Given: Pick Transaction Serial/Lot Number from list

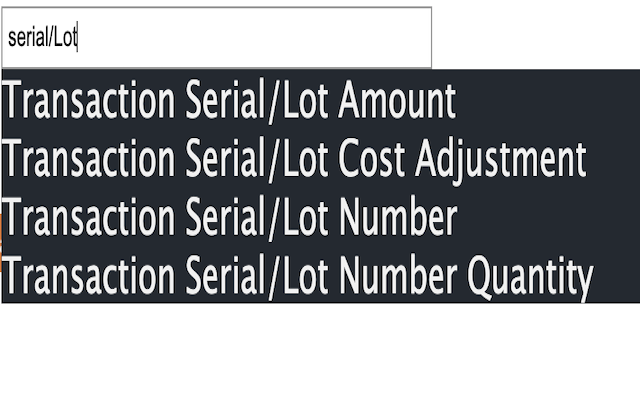Looking at the screenshot, I should (x=321, y=216).
